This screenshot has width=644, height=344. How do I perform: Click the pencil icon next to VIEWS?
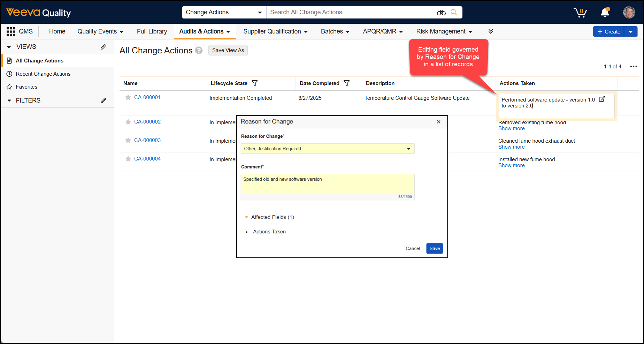(x=103, y=47)
